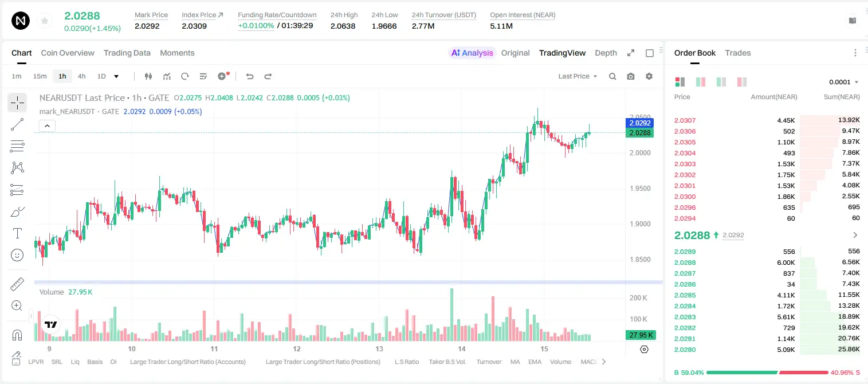Switch to the Trades tab
Screen dimensions: 868x384
[x=737, y=53]
